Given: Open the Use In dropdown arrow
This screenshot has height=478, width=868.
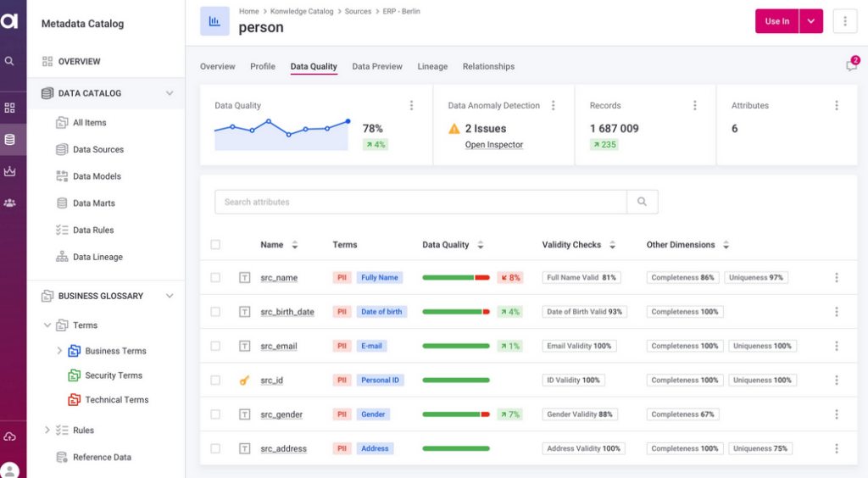Looking at the screenshot, I should (x=811, y=21).
